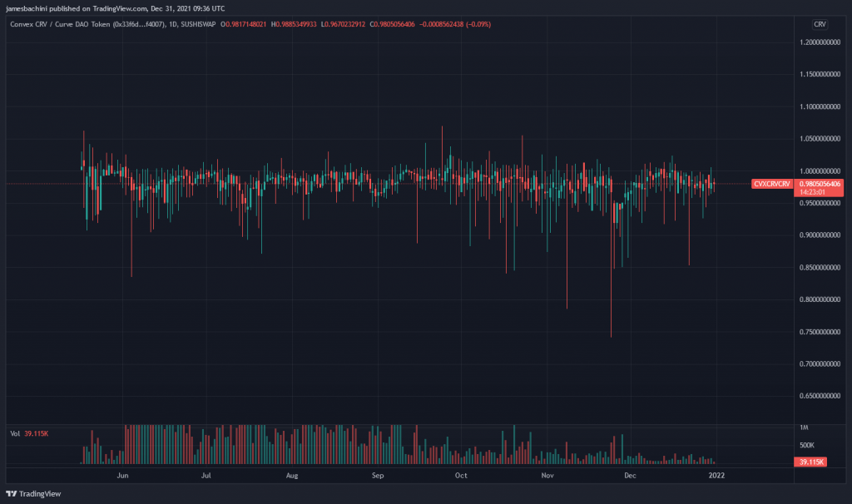852x504 pixels.
Task: Click the 0.9000000000 price axis label
Action: pos(820,235)
